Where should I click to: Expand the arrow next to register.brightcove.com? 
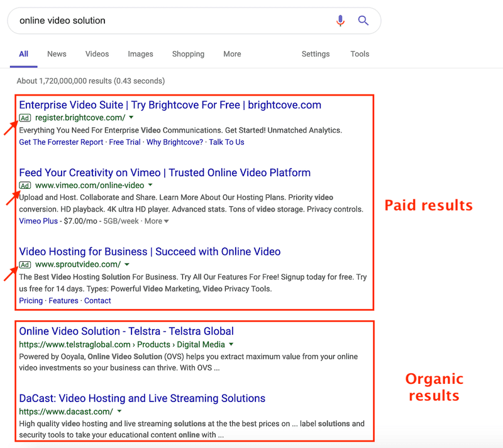(x=131, y=118)
